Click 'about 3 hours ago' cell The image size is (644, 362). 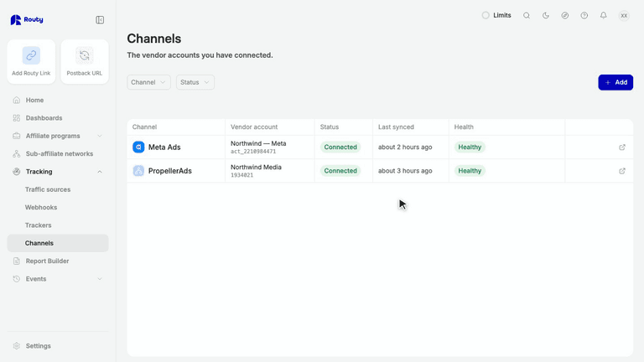405,171
